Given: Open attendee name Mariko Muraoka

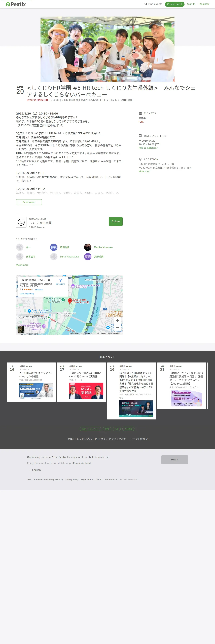Looking at the screenshot, I should coord(103,247).
